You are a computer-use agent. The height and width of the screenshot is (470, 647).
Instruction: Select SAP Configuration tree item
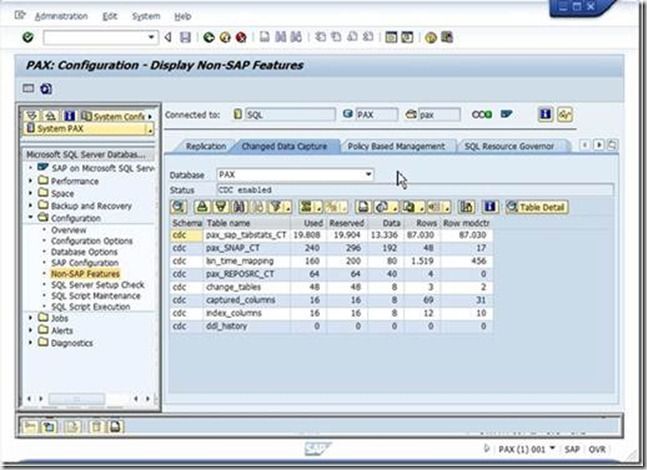[85, 263]
